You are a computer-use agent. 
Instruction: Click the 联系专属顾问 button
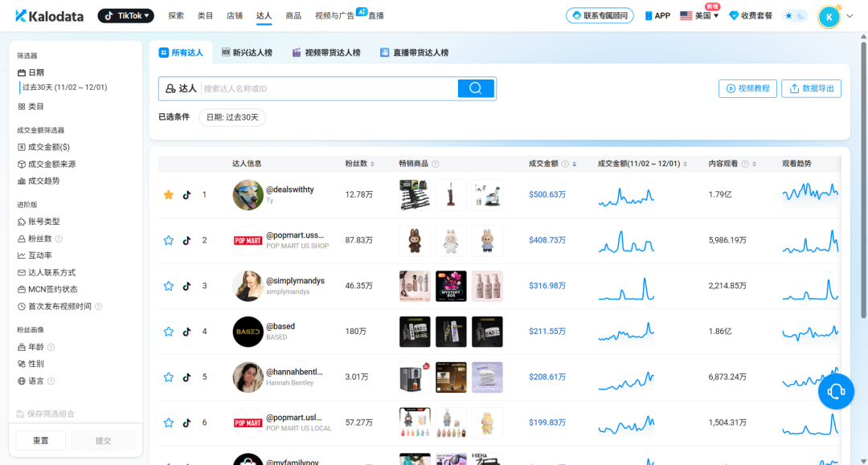(600, 14)
